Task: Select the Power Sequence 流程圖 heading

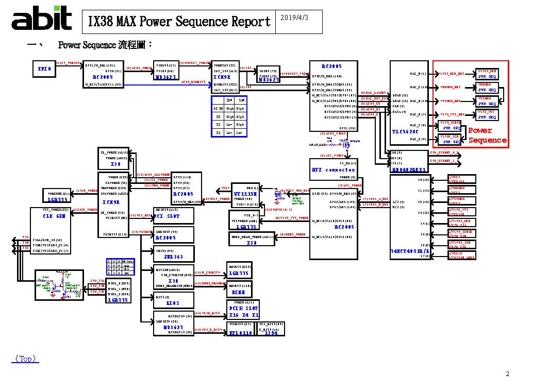Action: (105, 45)
